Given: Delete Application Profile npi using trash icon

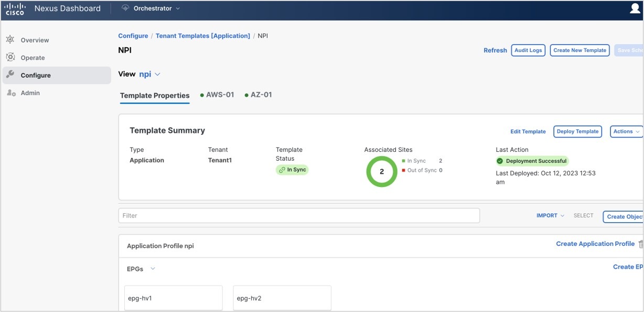Looking at the screenshot, I should tap(640, 244).
